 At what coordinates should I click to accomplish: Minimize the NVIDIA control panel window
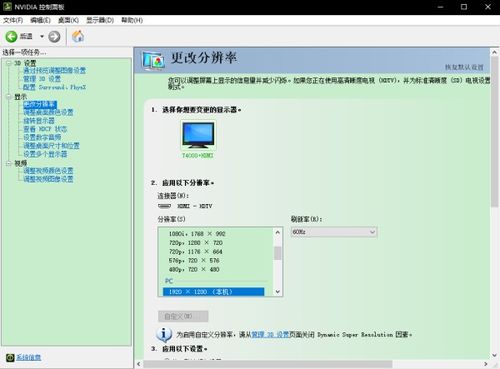440,7
